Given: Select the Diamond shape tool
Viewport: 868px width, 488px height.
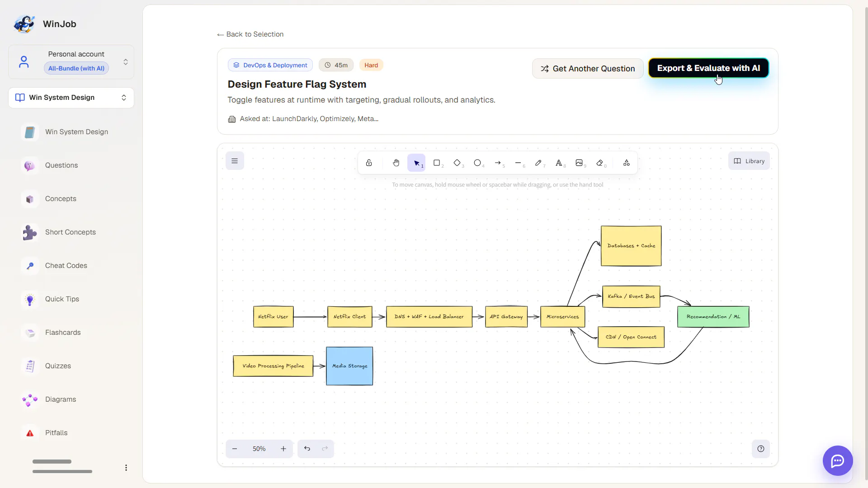Looking at the screenshot, I should click(457, 163).
